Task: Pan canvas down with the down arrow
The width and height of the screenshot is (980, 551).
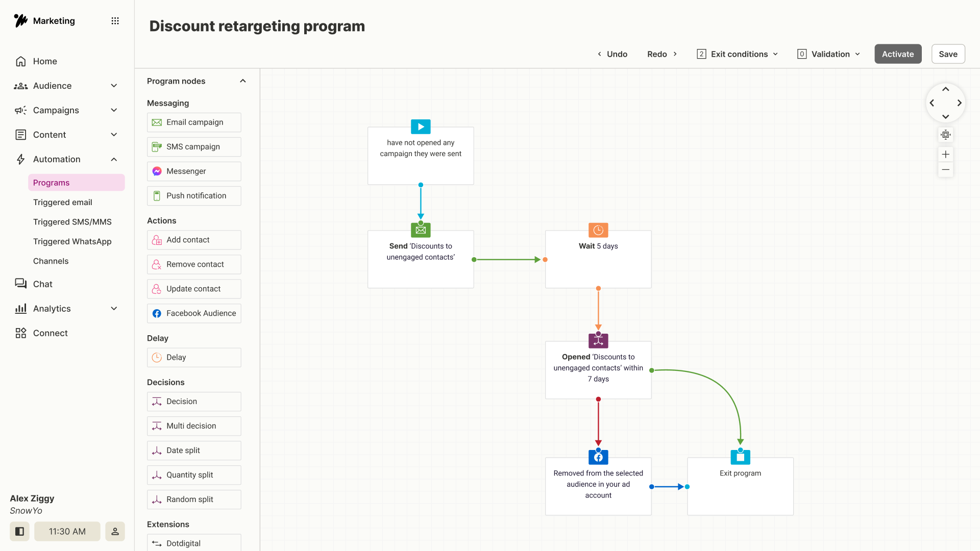Action: click(945, 117)
